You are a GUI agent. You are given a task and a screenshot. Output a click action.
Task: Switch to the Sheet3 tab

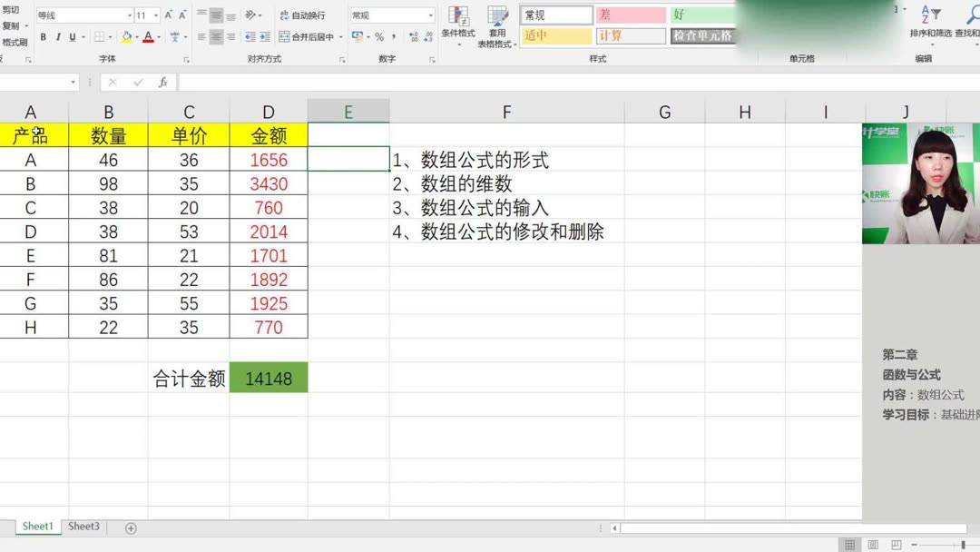(83, 527)
